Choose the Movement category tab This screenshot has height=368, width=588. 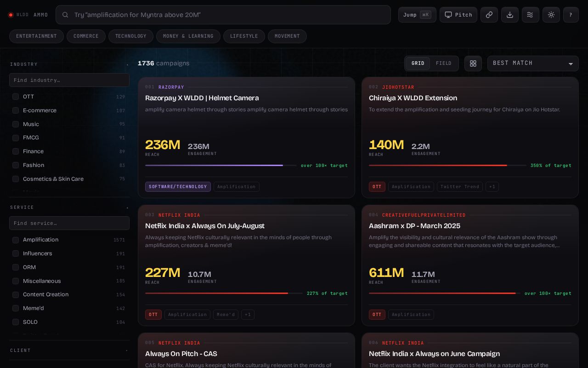287,36
